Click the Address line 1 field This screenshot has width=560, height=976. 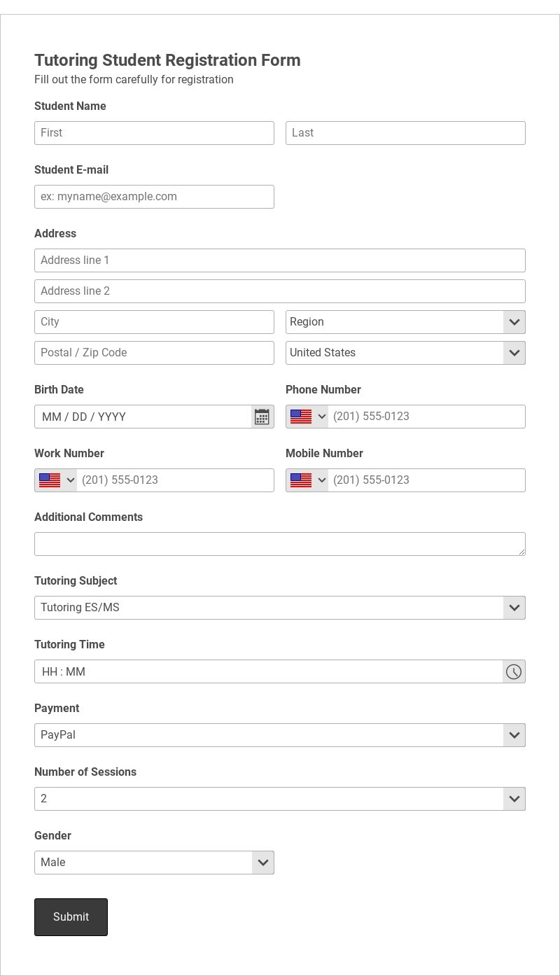point(280,260)
